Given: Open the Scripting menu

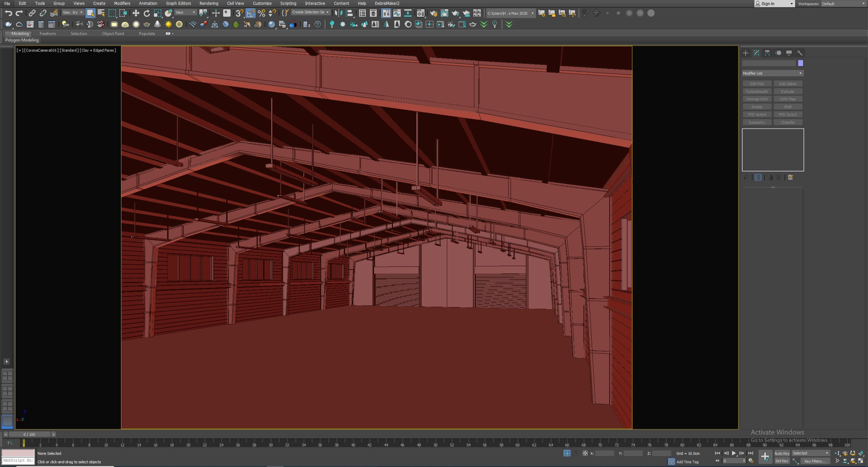Looking at the screenshot, I should pos(288,3).
